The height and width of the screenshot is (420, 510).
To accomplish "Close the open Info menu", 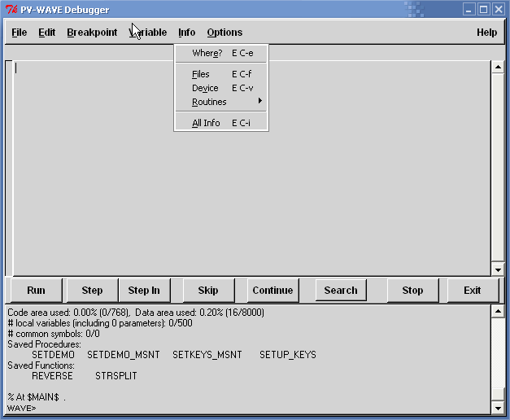I will coord(187,33).
